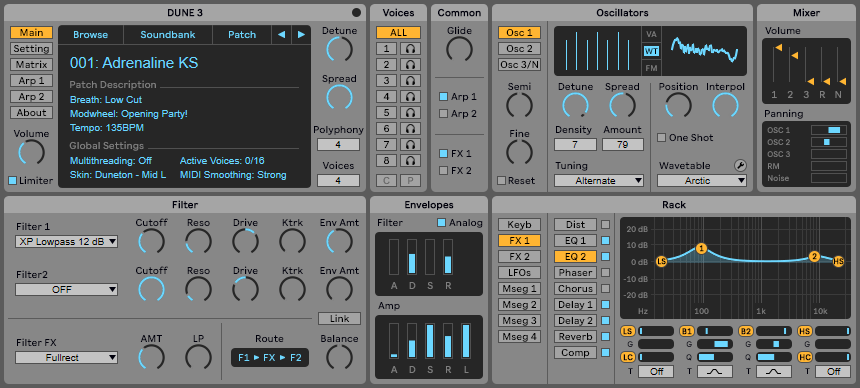The height and width of the screenshot is (388, 860).
Task: Expand the Tuning Alternate dropdown
Action: click(599, 181)
